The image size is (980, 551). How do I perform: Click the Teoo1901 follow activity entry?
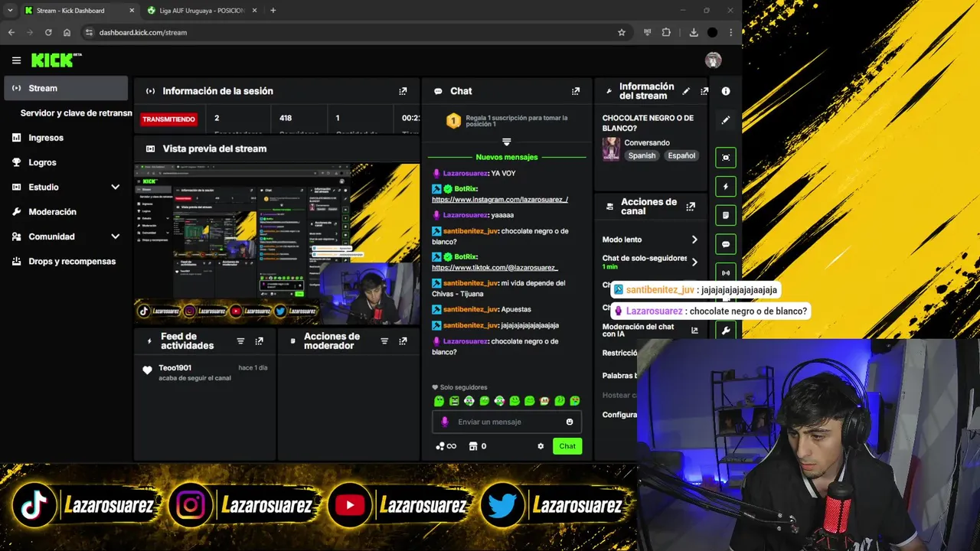[205, 372]
